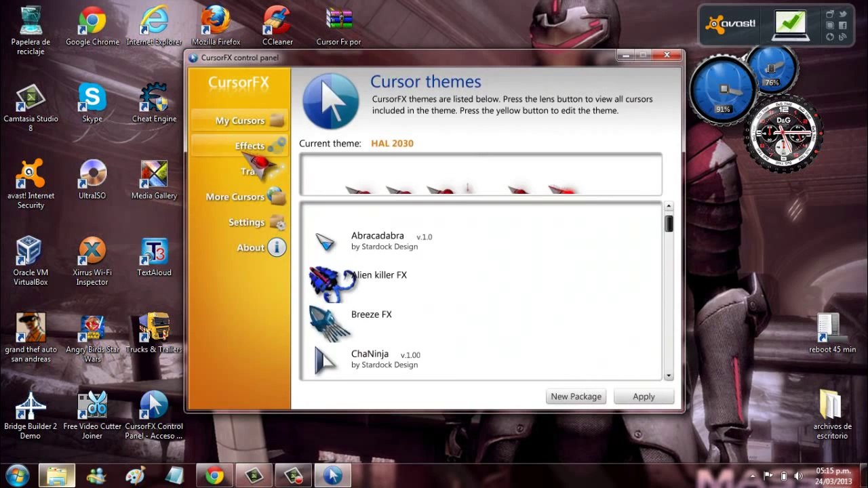
Task: Switch to Google Chrome in the taskbar
Action: (214, 476)
